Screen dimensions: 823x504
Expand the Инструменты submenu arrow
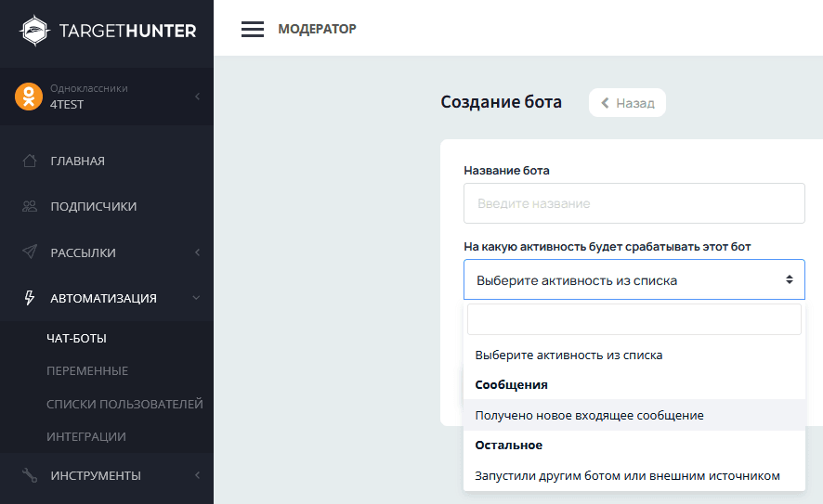(x=197, y=475)
